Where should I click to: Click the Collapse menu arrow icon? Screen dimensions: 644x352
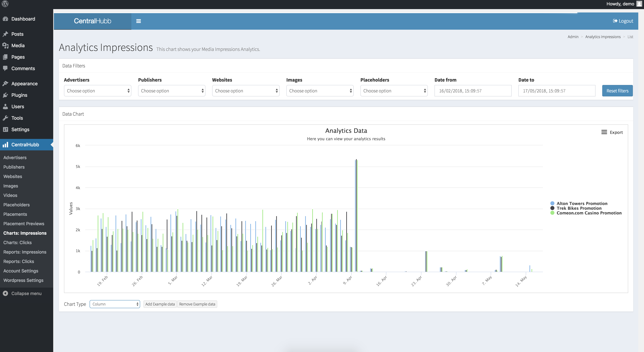(x=5, y=294)
